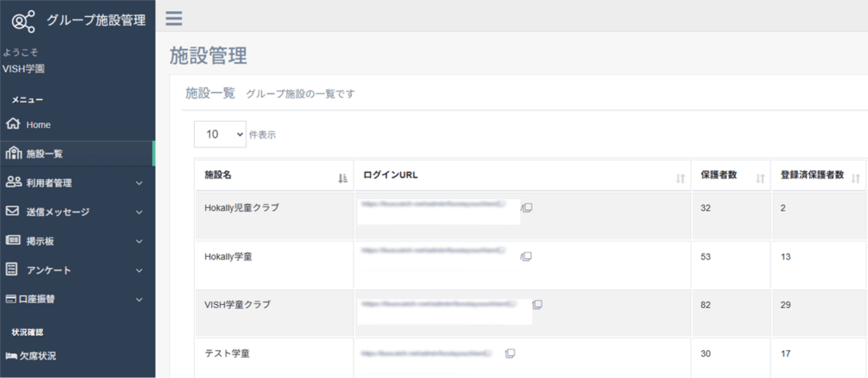Expand 送信メッセージ chevron
868x378 pixels.
point(139,212)
